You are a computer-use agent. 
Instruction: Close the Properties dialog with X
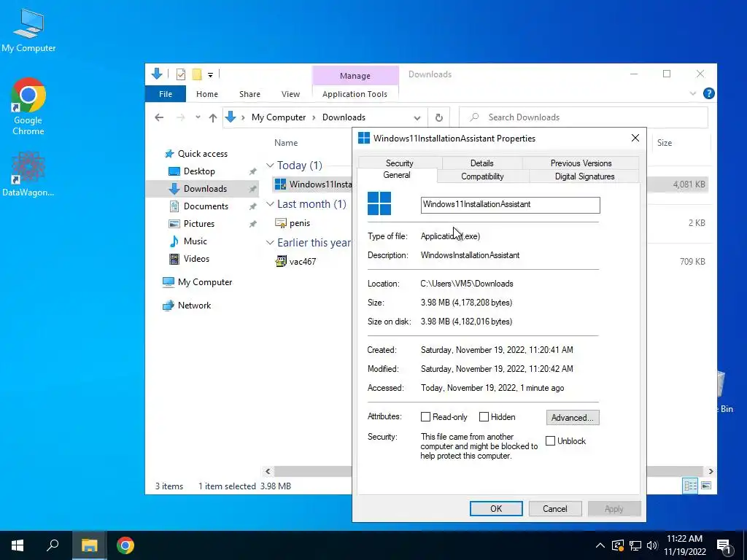click(x=635, y=138)
